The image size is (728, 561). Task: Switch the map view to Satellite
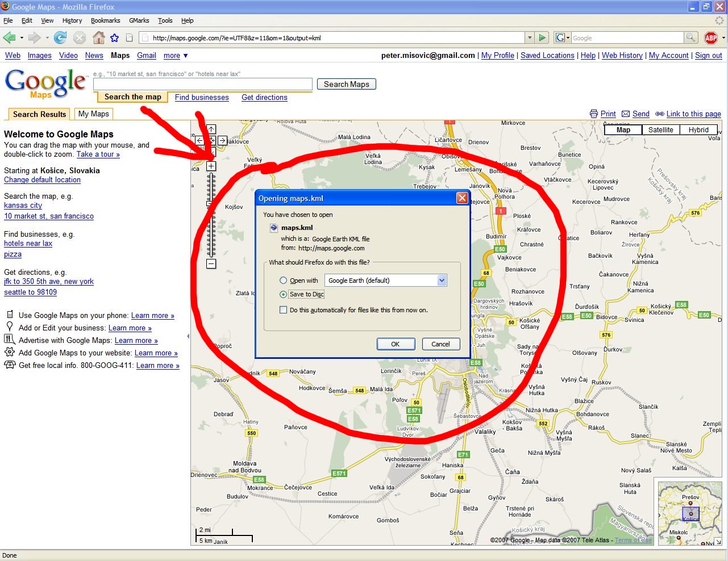(660, 130)
